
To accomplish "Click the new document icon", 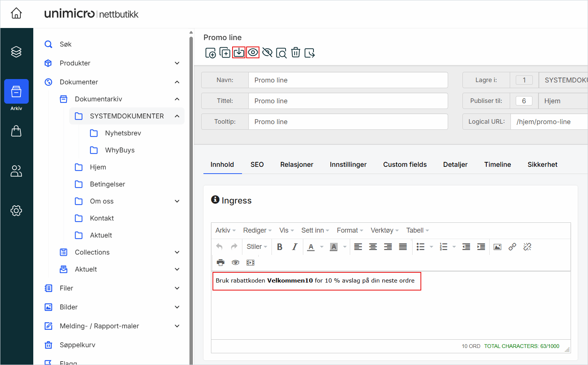I will click(x=210, y=53).
